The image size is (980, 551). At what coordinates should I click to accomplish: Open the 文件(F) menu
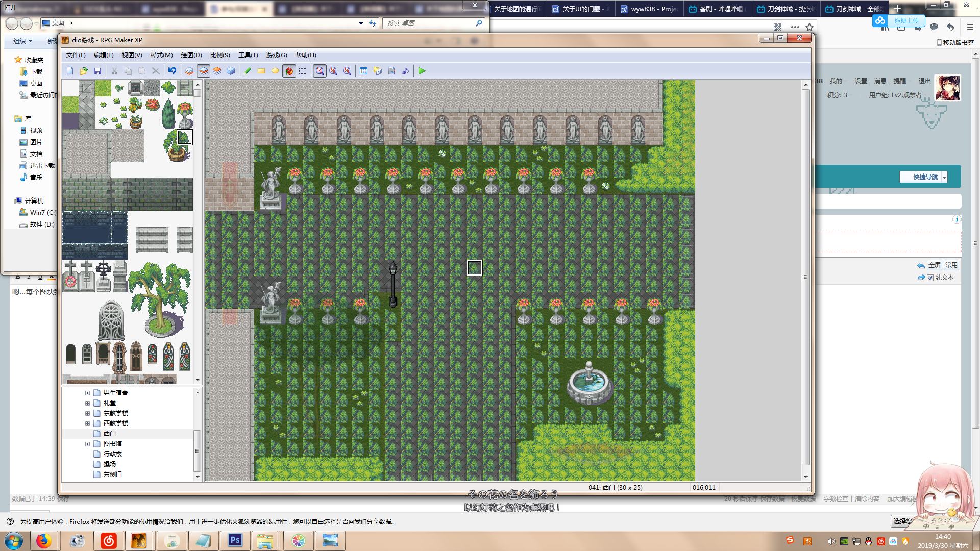pyautogui.click(x=76, y=55)
